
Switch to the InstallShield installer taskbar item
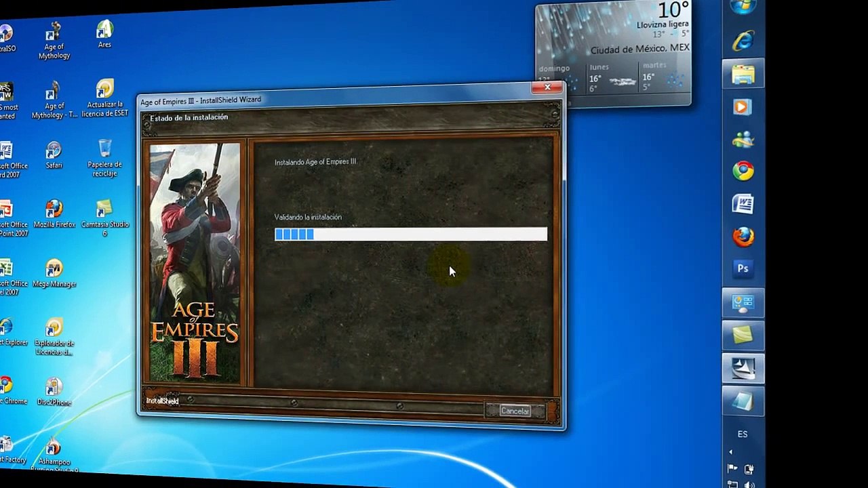743,369
